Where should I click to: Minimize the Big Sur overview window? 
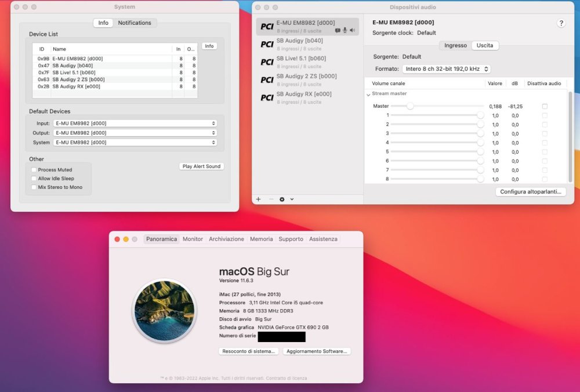pos(126,239)
